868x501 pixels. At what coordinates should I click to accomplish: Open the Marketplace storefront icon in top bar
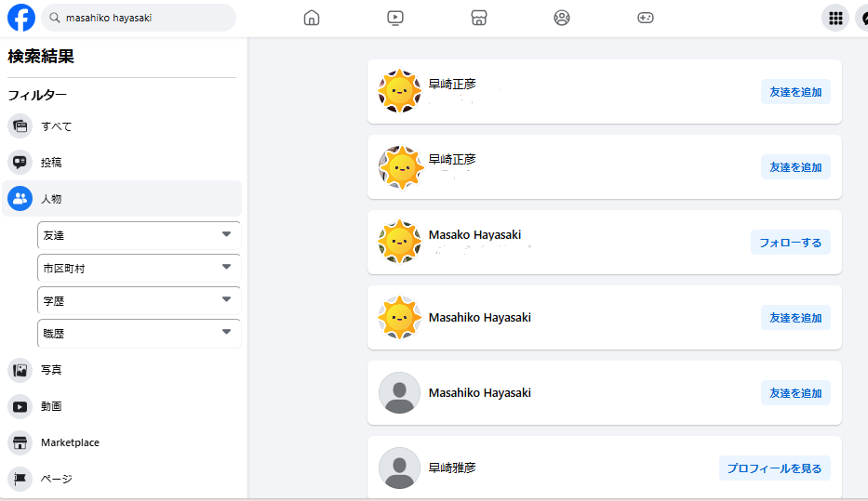(479, 18)
